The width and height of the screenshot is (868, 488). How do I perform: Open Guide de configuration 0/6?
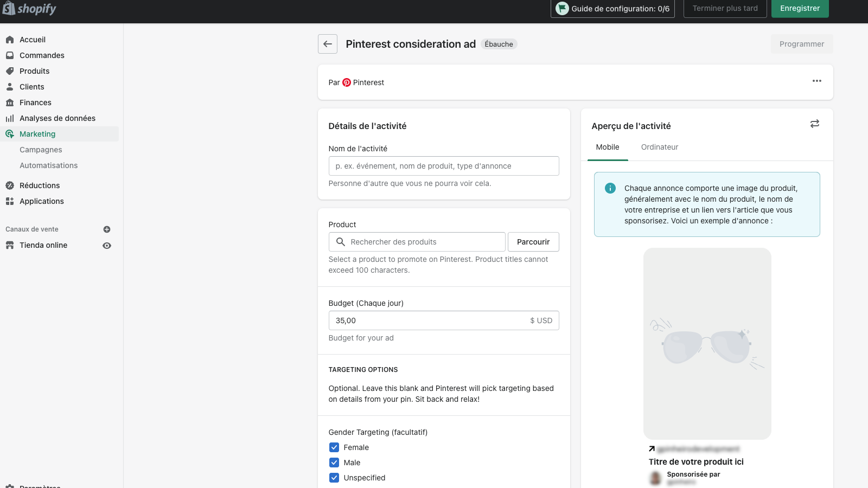613,9
